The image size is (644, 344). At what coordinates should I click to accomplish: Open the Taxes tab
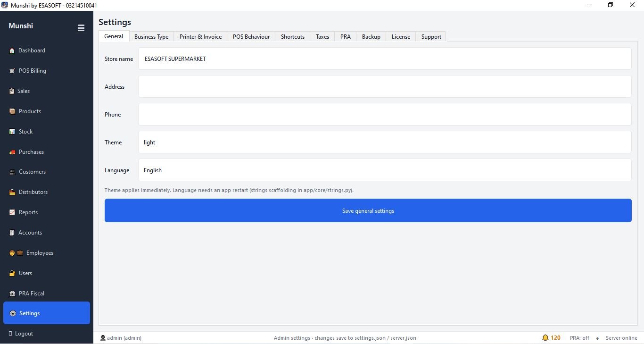click(x=322, y=37)
